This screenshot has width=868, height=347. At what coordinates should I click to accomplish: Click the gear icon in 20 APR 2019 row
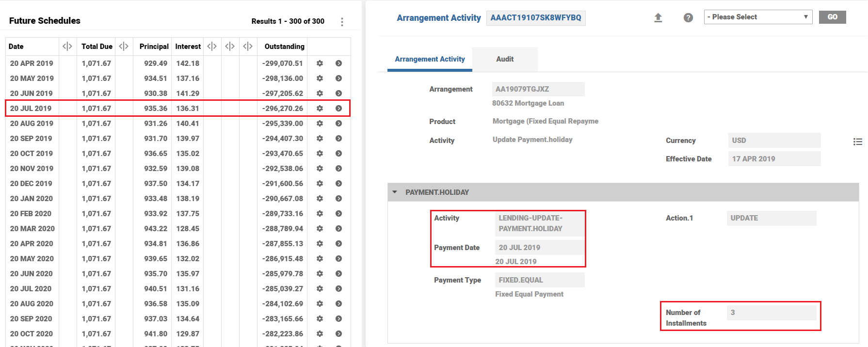320,63
